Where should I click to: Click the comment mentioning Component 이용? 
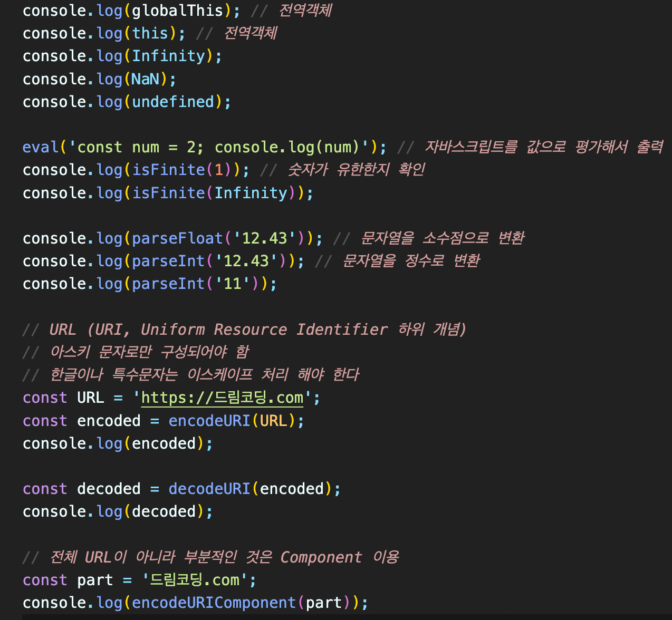point(211,557)
